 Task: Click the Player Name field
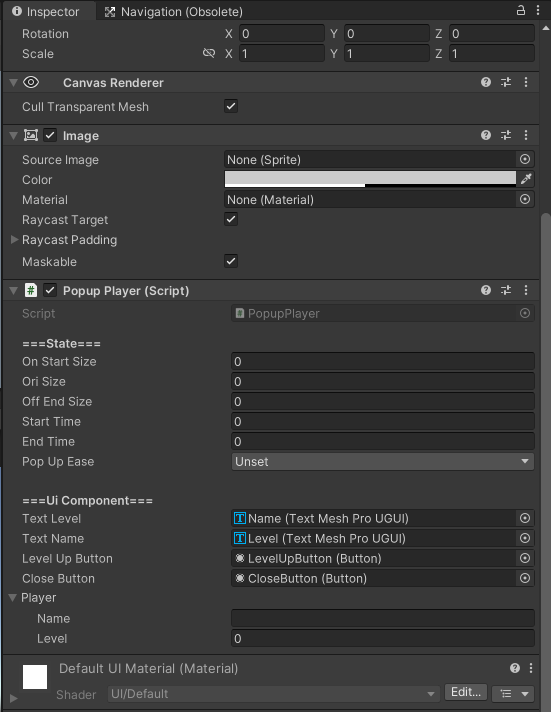pyautogui.click(x=382, y=618)
